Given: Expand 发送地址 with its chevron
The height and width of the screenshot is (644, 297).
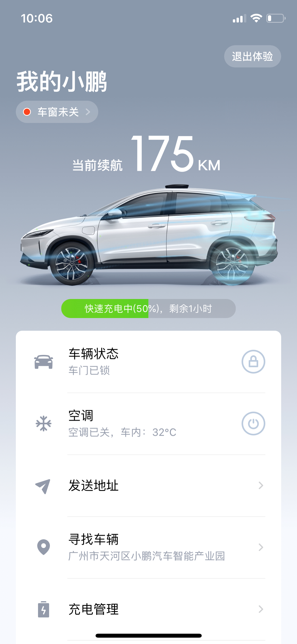Looking at the screenshot, I should click(x=261, y=485).
